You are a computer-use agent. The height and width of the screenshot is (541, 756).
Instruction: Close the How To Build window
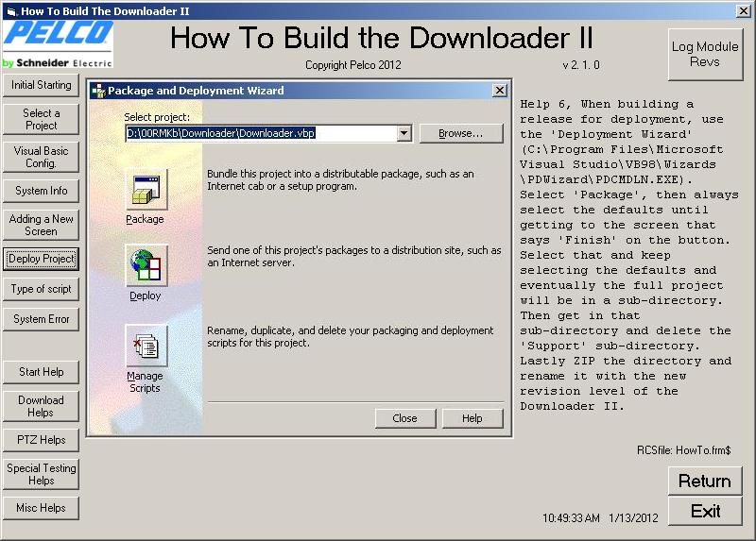(x=743, y=10)
